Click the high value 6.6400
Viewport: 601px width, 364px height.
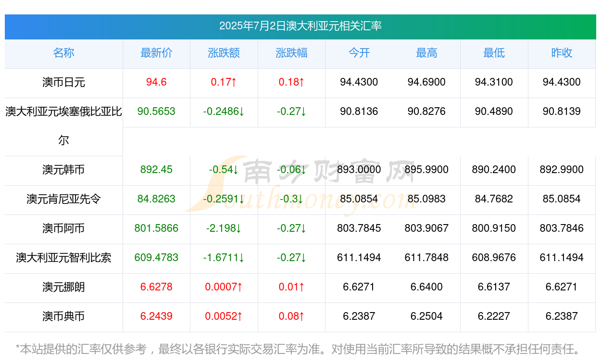(426, 287)
